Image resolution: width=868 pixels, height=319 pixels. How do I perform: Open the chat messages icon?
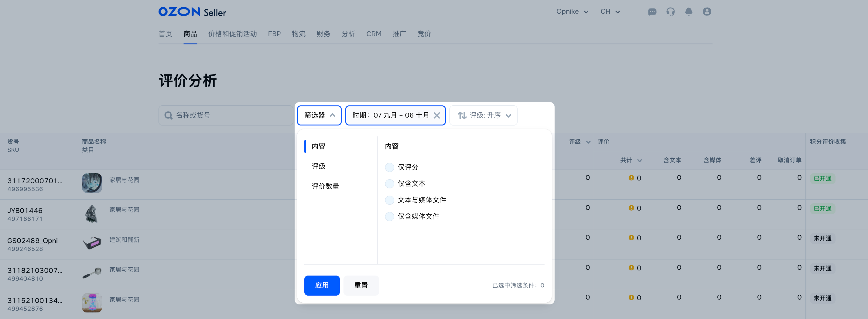coord(652,12)
